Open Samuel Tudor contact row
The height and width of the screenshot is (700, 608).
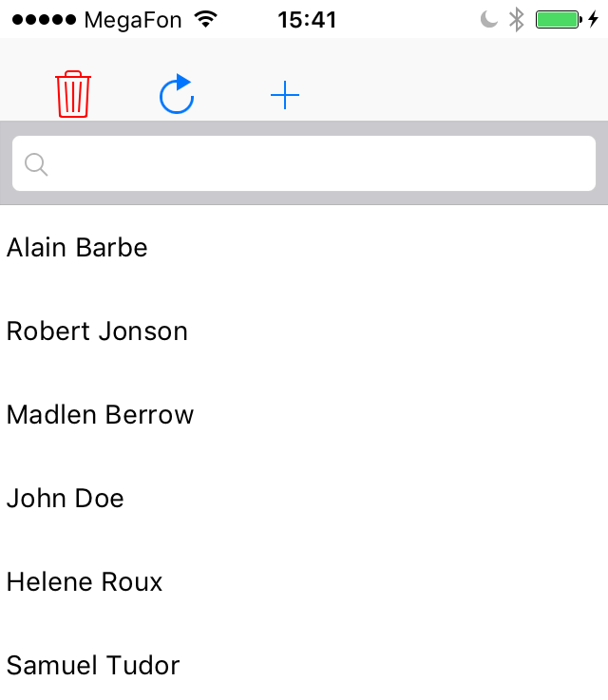(304, 665)
